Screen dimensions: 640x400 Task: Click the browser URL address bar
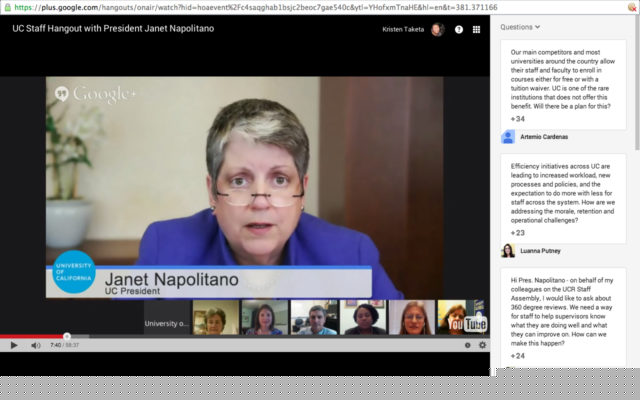coord(300,6)
